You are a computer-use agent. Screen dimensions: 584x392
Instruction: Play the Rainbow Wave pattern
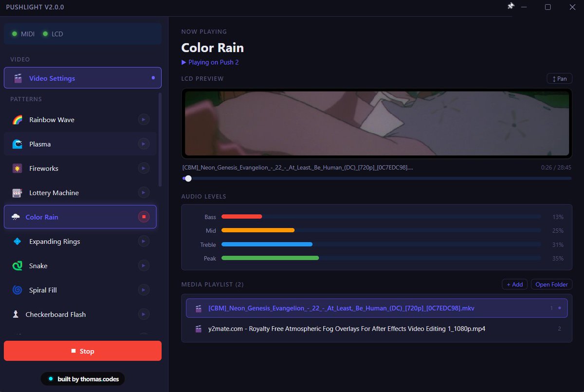pyautogui.click(x=144, y=119)
